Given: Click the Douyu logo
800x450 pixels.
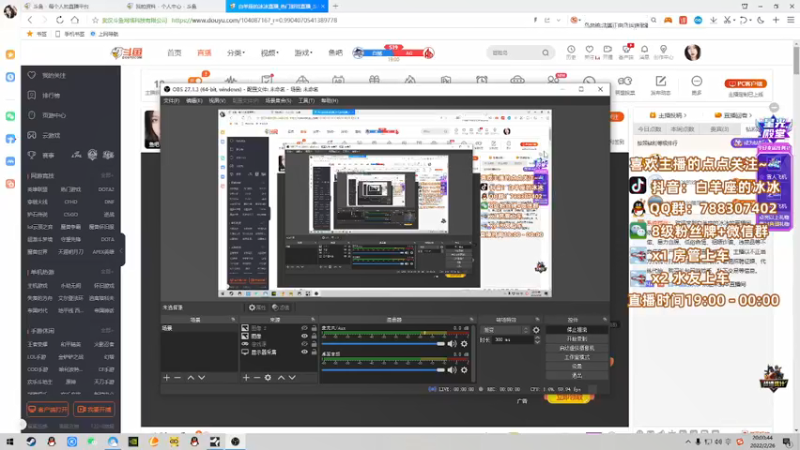Looking at the screenshot, I should tap(127, 53).
